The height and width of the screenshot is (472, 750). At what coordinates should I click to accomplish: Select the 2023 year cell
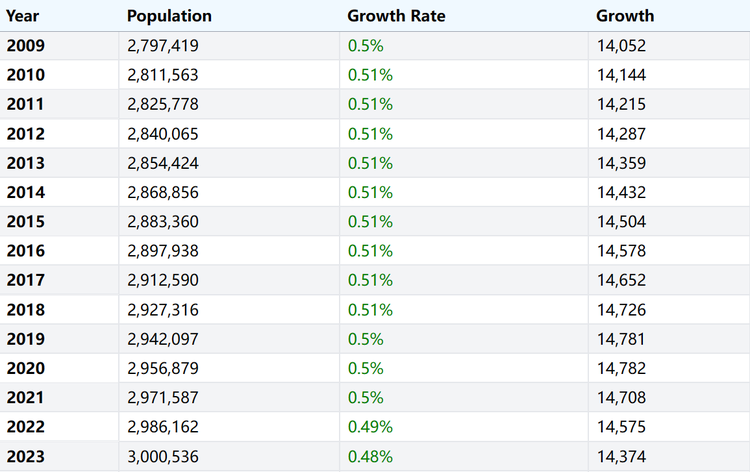click(x=26, y=456)
